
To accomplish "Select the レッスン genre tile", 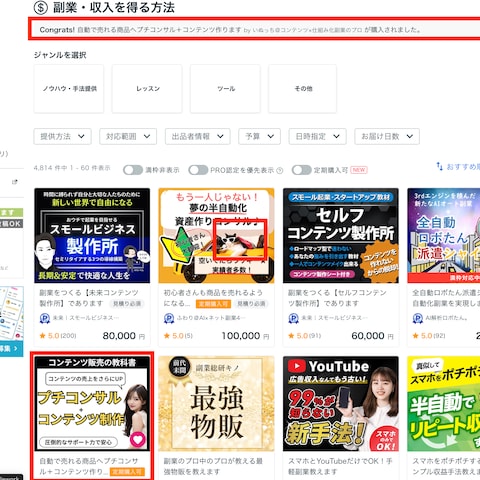I will click(x=147, y=89).
